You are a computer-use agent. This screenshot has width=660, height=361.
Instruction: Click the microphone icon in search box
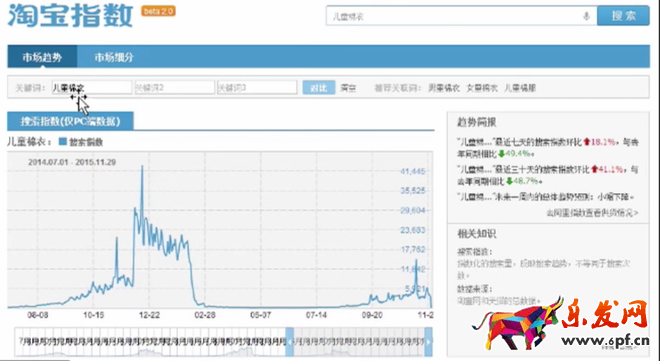point(586,16)
